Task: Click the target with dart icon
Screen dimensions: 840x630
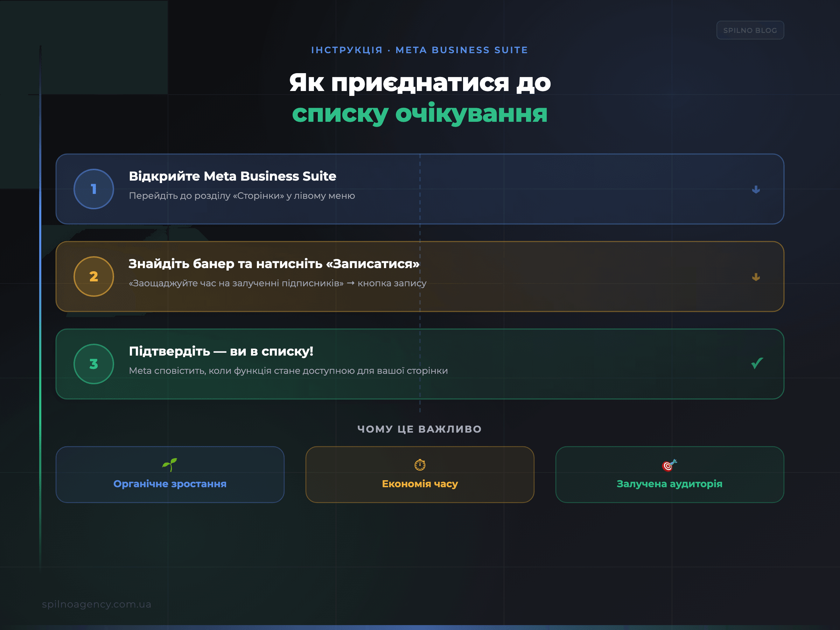Action: 670,464
